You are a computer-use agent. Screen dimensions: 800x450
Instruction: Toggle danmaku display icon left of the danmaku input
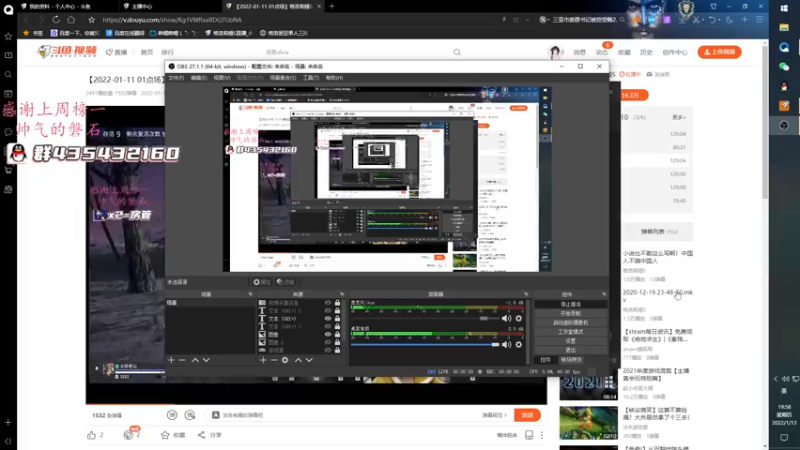pyautogui.click(x=172, y=415)
